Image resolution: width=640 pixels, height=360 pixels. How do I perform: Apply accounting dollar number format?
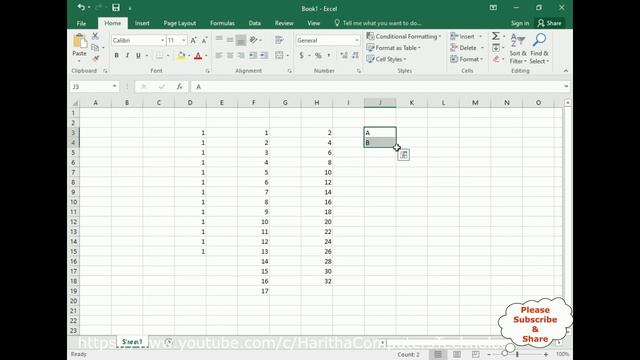[x=301, y=56]
